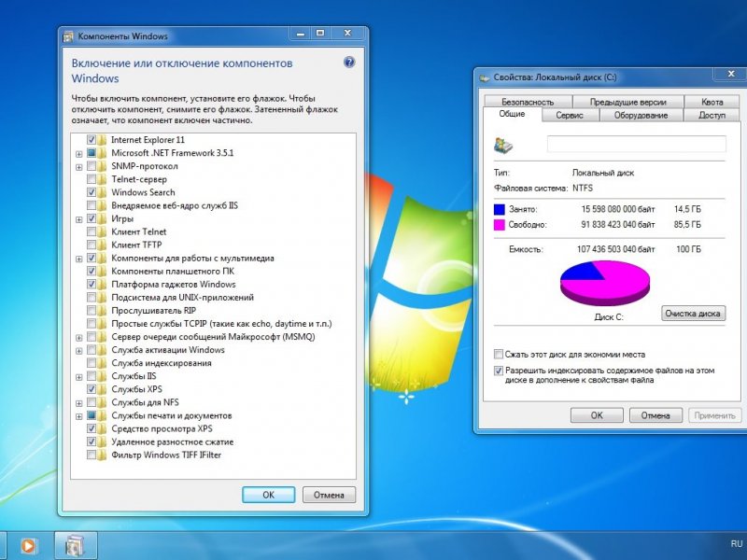747x560 pixels.
Task: Toggle the Windows Search checkbox
Action: click(92, 192)
